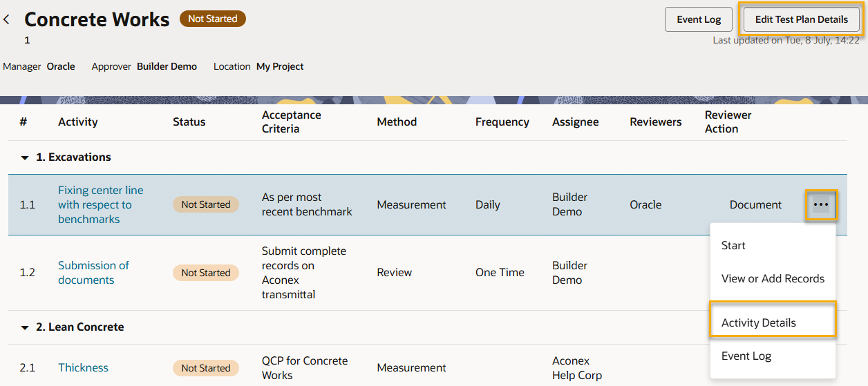868x386 pixels.
Task: Click the Activity column header
Action: [x=77, y=122]
